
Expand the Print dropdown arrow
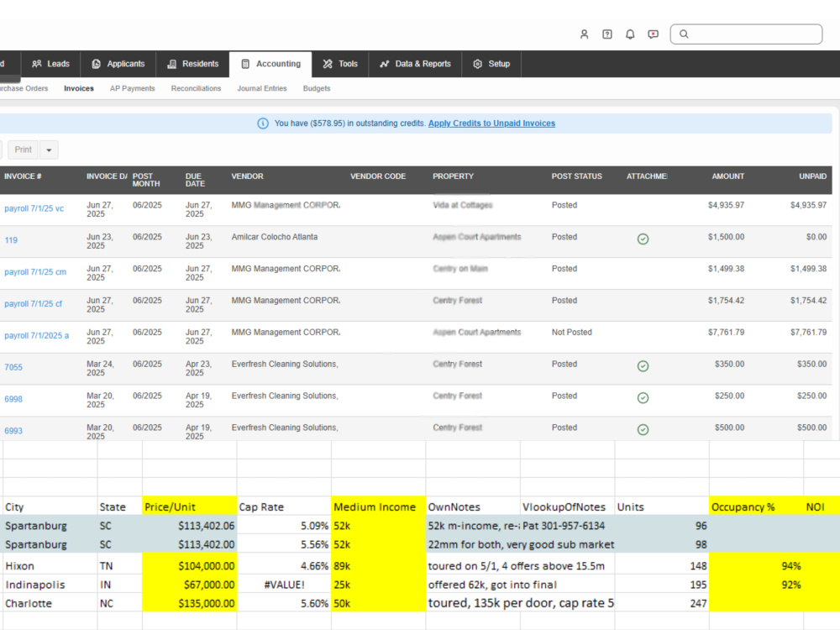click(49, 150)
